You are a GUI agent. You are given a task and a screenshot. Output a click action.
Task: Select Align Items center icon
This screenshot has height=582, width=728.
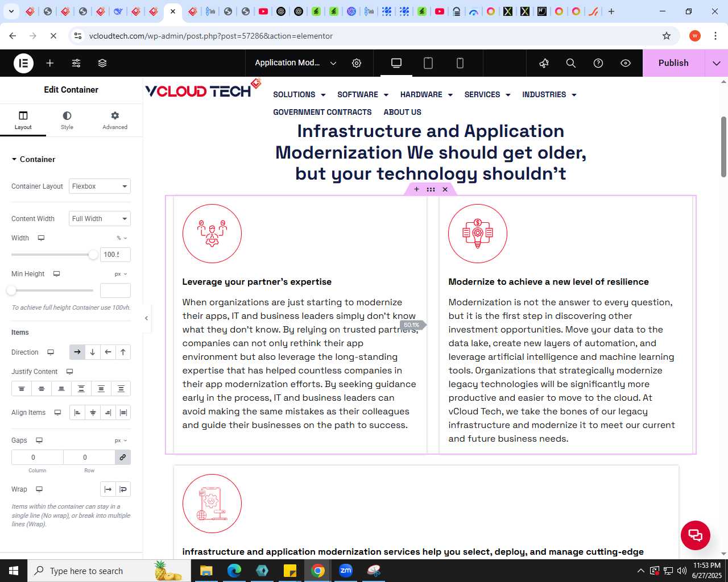tap(93, 413)
